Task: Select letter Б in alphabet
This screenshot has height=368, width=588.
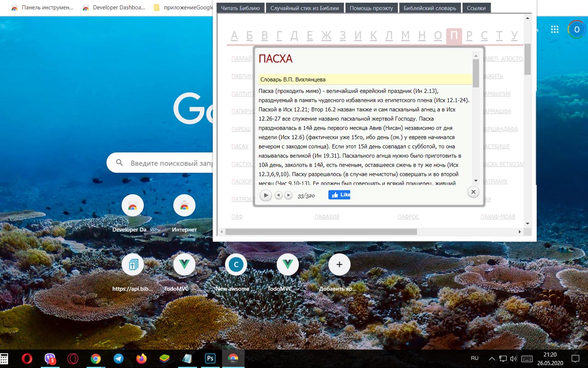Action: tap(249, 36)
